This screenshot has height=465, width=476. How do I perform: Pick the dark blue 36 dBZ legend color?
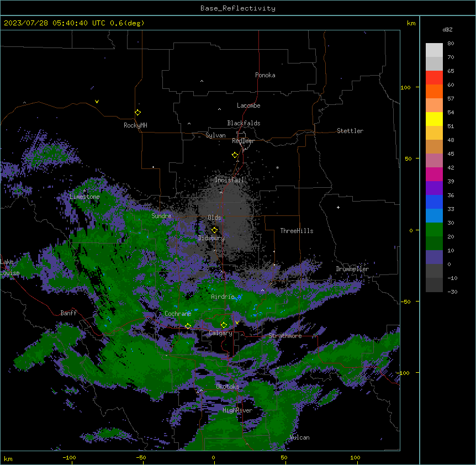click(x=434, y=202)
